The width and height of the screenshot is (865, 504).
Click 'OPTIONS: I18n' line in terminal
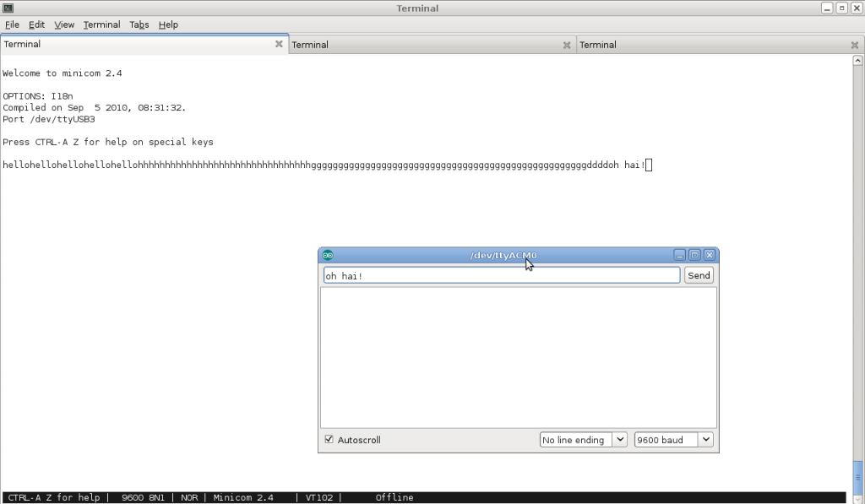tap(38, 96)
